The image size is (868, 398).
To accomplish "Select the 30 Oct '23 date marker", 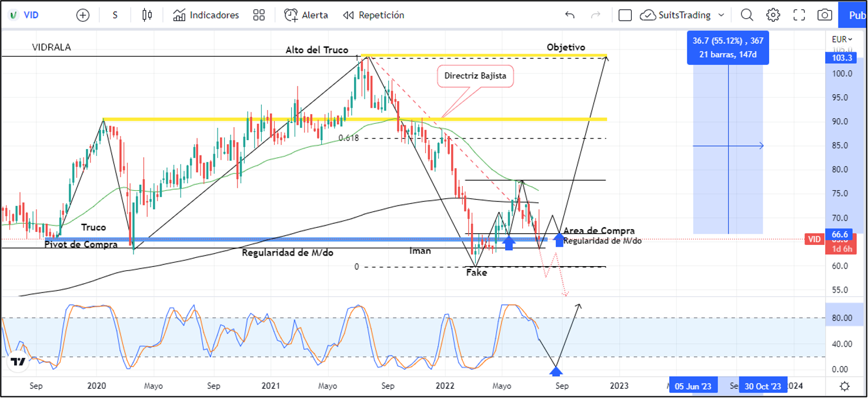I will point(763,386).
